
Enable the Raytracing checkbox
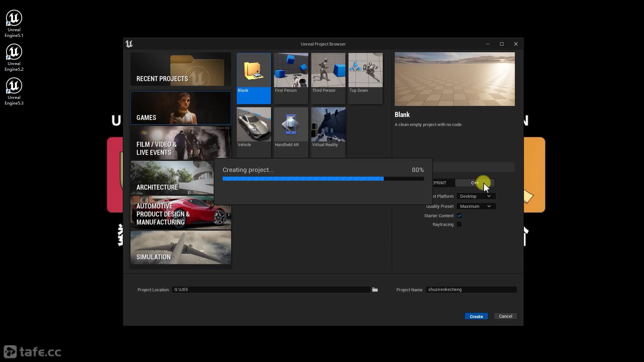459,225
